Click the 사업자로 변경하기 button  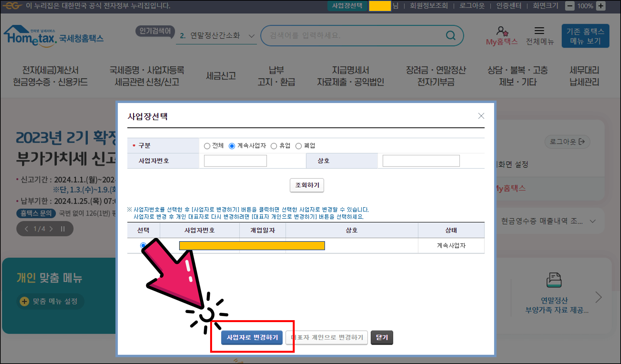pos(251,338)
